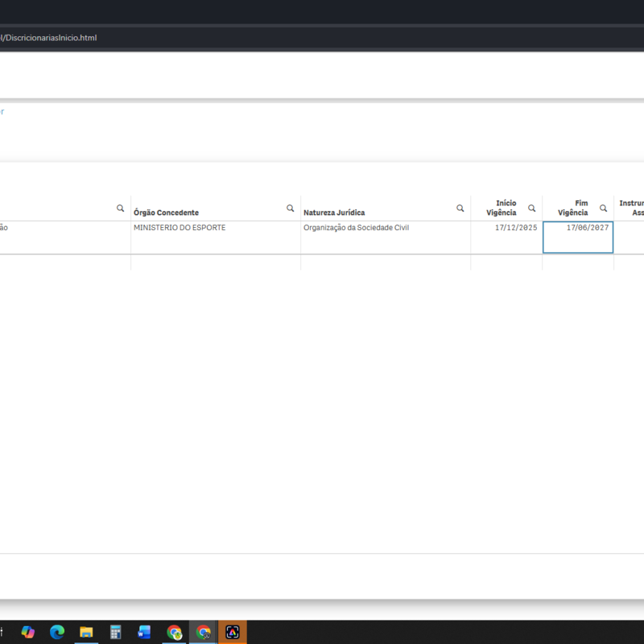This screenshot has width=644, height=644.
Task: Open search for Natureza Jurídica column
Action: (460, 208)
